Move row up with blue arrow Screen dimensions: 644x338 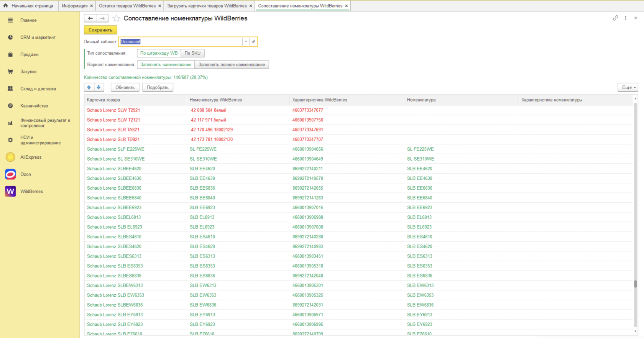[x=89, y=87]
